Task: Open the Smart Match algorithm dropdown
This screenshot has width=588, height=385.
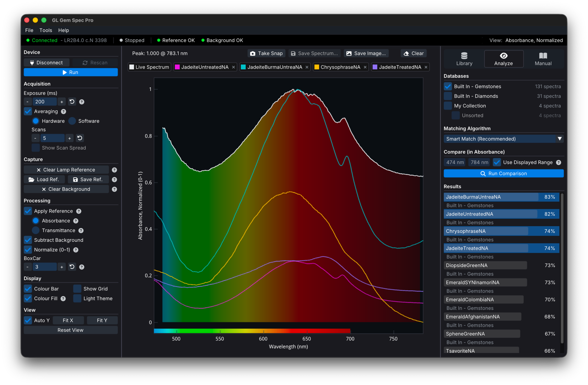Action: (503, 139)
